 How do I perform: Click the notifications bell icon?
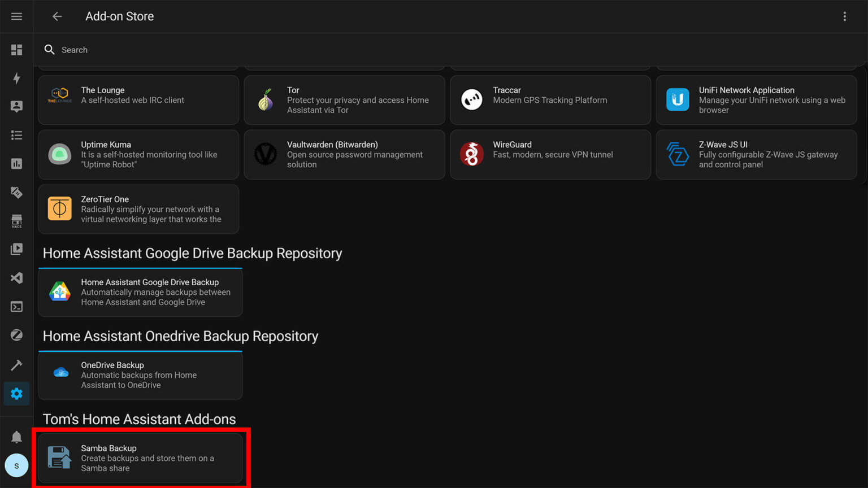[16, 437]
